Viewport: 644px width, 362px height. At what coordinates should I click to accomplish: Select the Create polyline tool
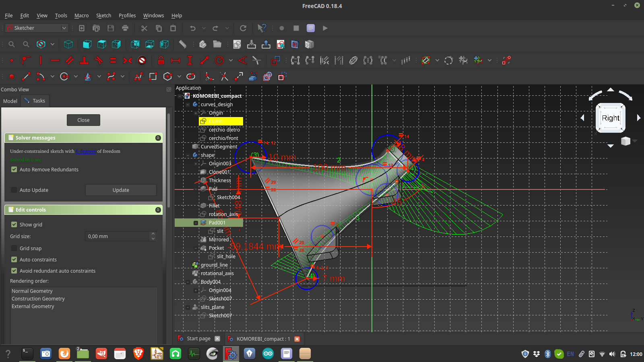138,76
